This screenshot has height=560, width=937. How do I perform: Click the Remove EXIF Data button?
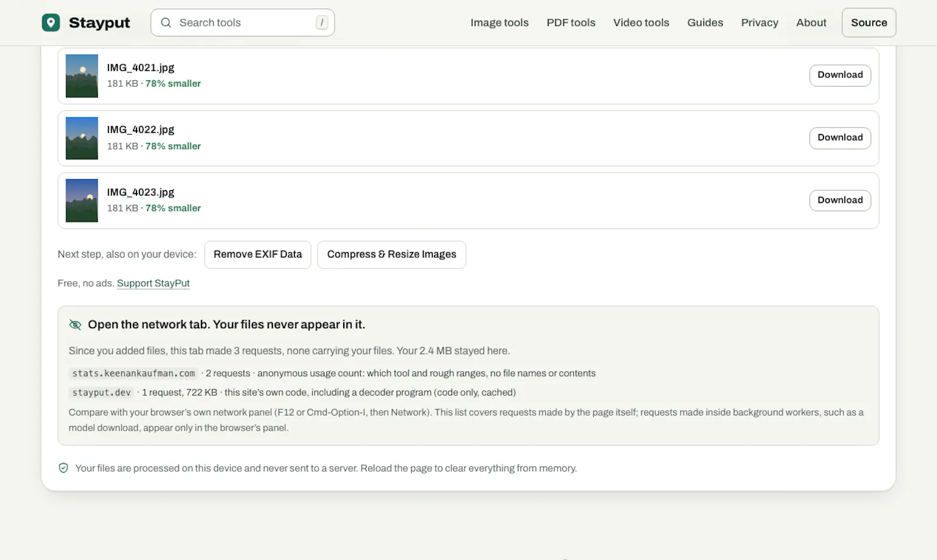(258, 255)
